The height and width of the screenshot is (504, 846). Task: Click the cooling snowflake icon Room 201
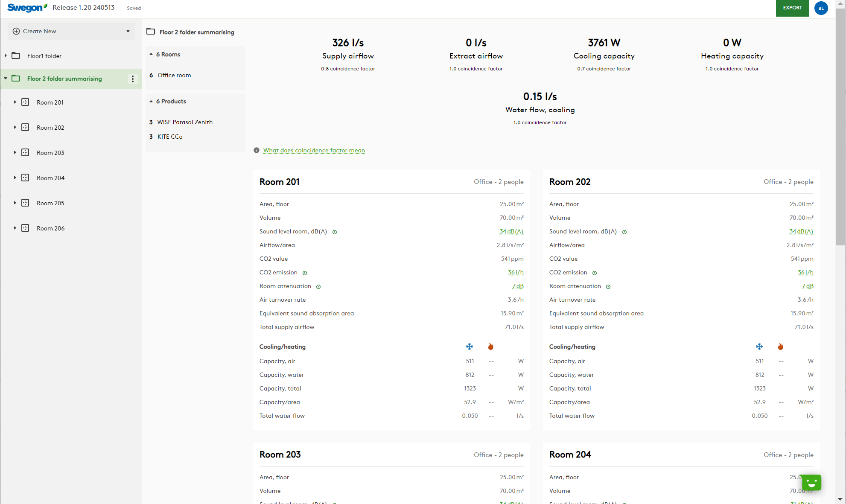(470, 347)
